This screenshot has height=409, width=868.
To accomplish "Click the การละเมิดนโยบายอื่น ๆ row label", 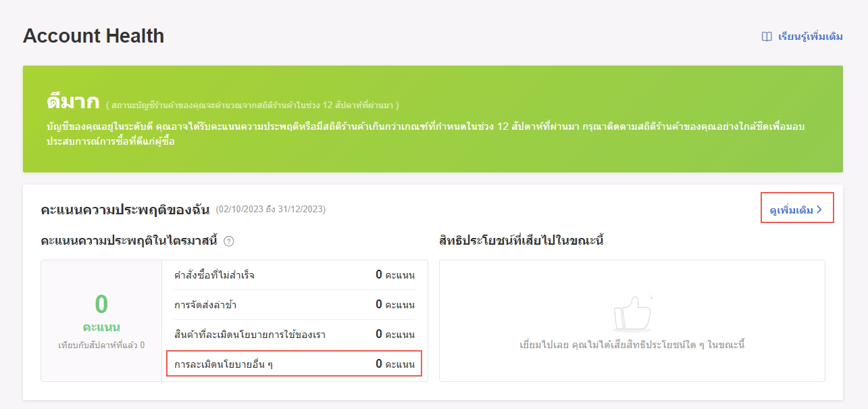I will tap(224, 364).
